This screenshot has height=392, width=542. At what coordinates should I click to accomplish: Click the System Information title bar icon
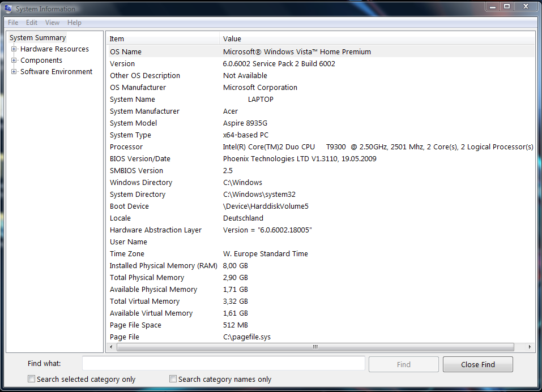click(x=8, y=8)
